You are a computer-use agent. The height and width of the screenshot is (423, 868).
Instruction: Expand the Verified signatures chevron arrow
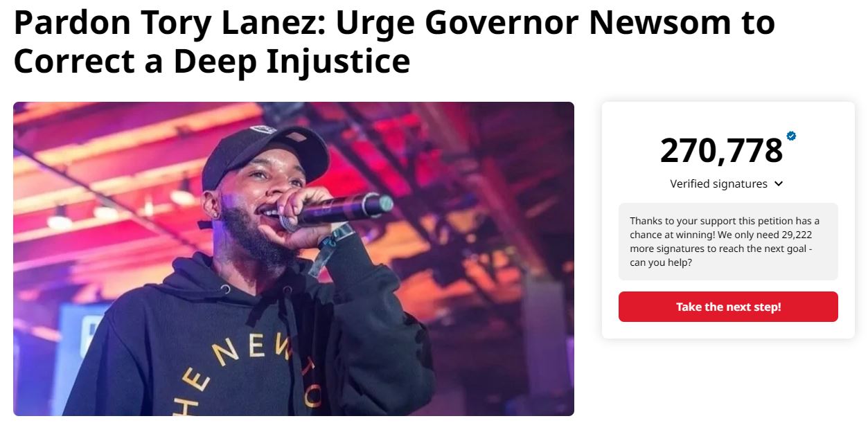(x=779, y=184)
